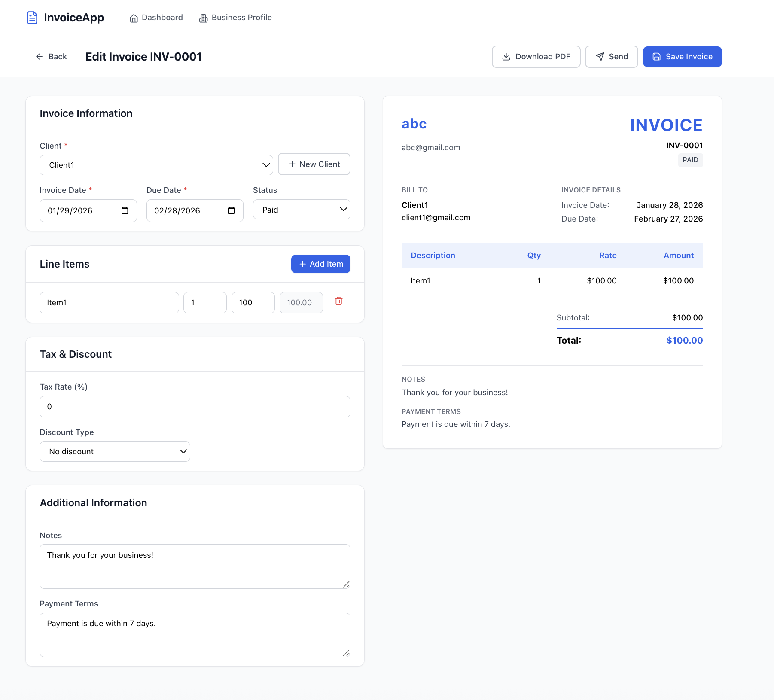Delete Item1 using the trash icon

(x=338, y=301)
